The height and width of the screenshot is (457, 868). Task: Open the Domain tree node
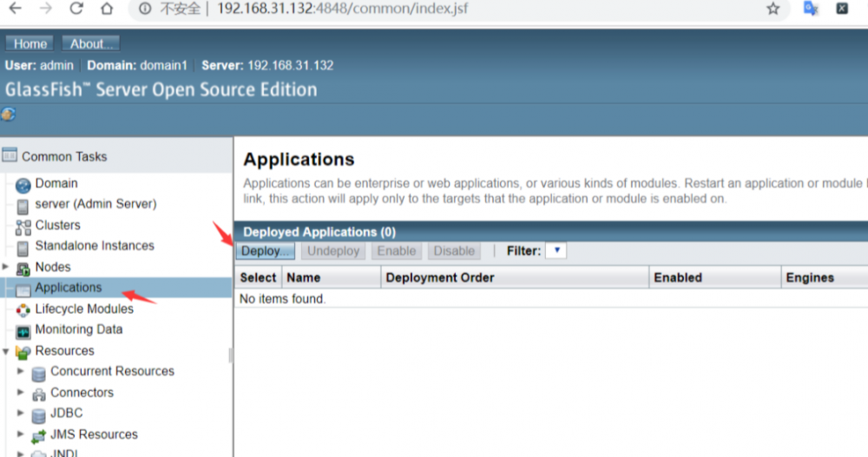(x=56, y=183)
